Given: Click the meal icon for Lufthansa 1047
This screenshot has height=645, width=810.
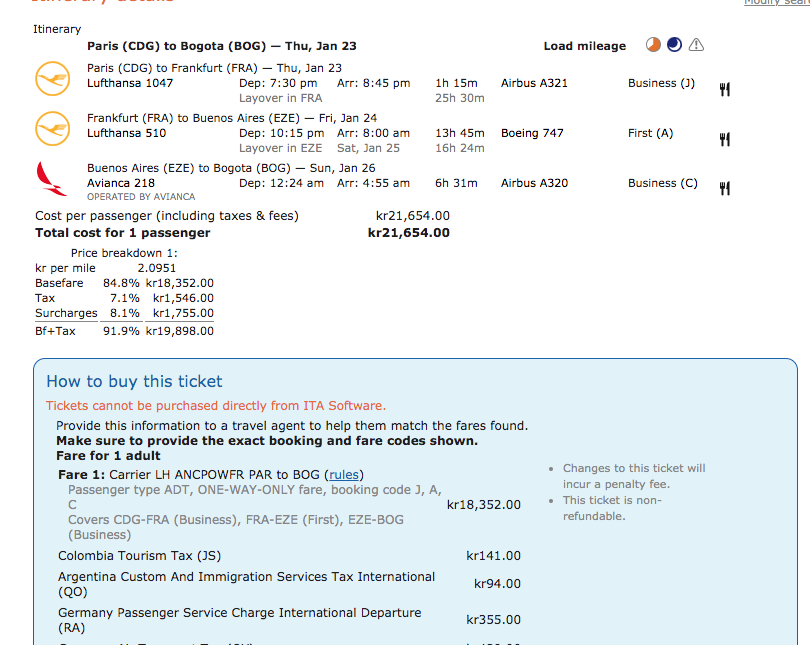Looking at the screenshot, I should click(x=725, y=90).
